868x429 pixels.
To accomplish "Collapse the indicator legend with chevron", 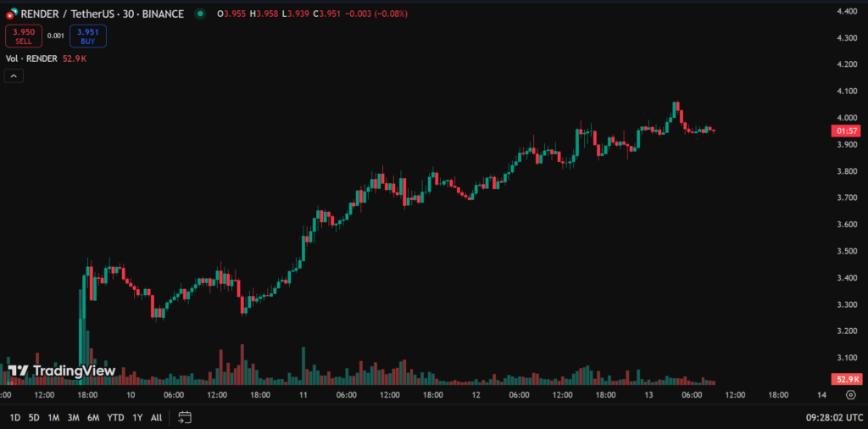I will (14, 75).
